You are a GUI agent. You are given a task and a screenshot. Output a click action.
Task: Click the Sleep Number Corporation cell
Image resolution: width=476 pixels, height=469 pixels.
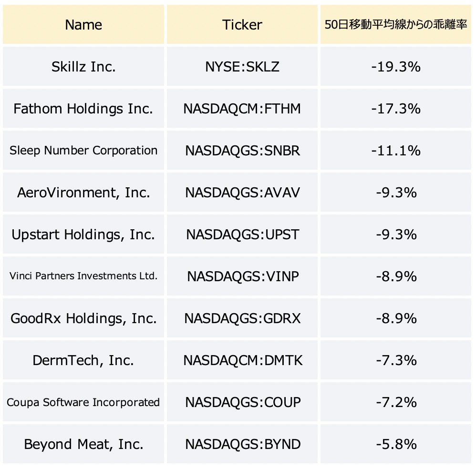[x=83, y=150]
